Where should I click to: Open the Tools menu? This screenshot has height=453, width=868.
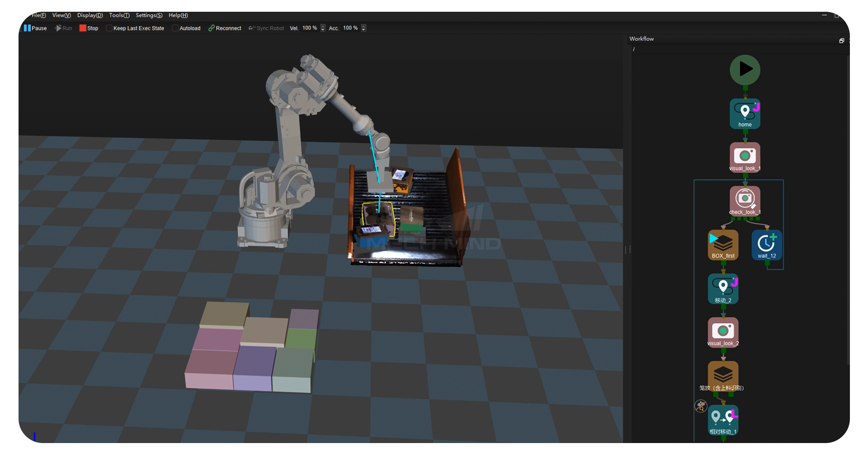(118, 15)
